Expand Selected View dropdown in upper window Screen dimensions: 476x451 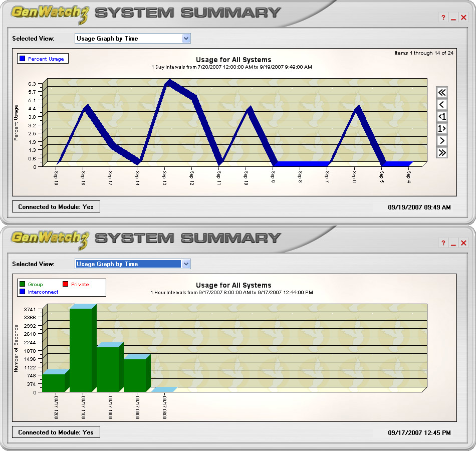coord(186,39)
